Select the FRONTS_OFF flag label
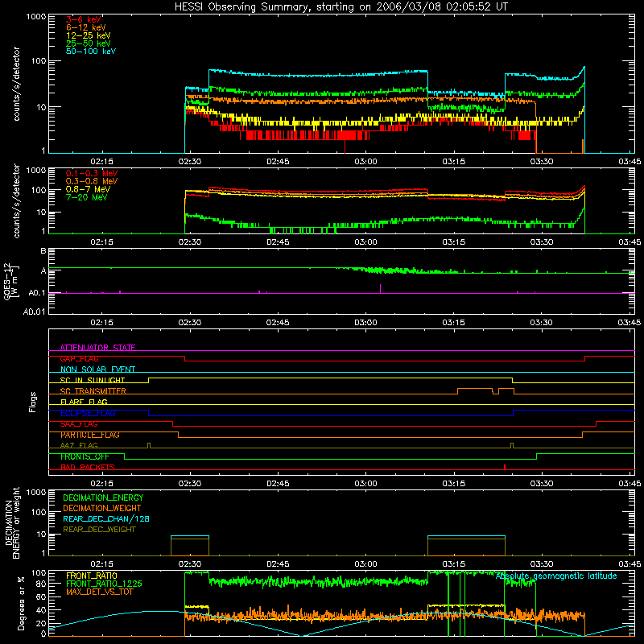The width and height of the screenshot is (644, 644). (85, 456)
